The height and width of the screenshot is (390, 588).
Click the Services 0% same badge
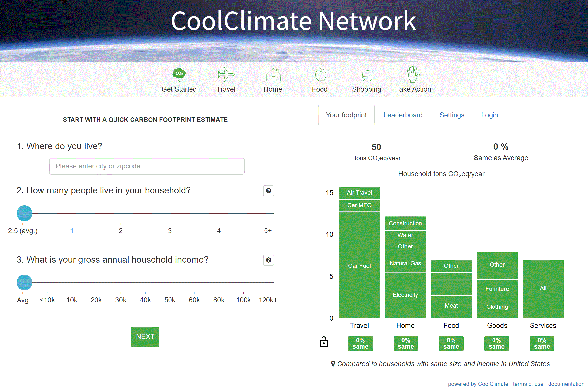(x=542, y=344)
